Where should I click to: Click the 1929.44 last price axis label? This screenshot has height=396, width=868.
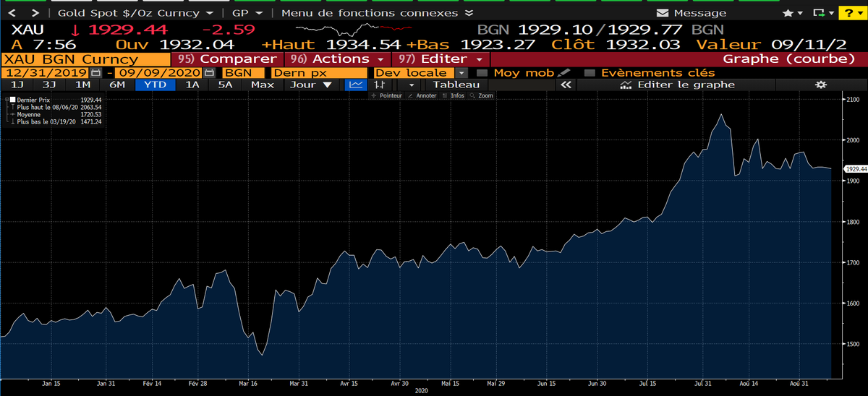[x=855, y=168]
